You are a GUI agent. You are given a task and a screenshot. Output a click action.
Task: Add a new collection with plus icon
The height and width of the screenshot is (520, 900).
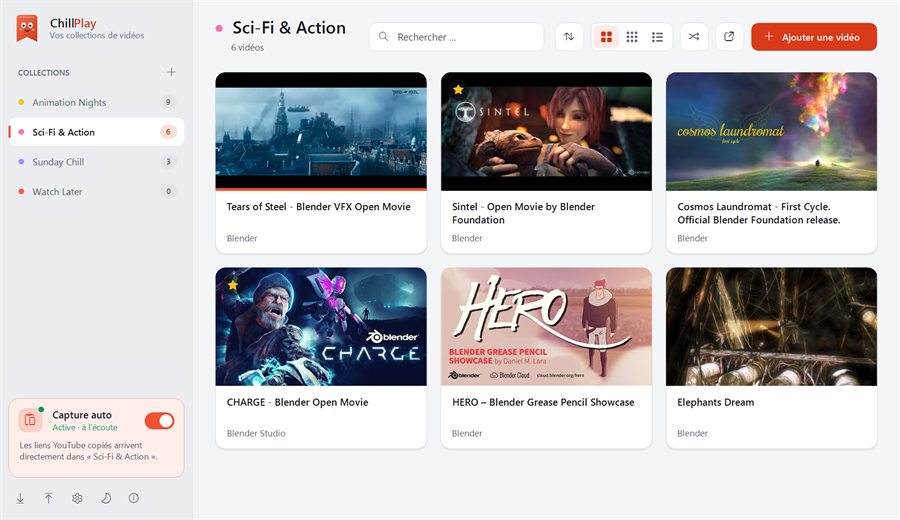171,72
